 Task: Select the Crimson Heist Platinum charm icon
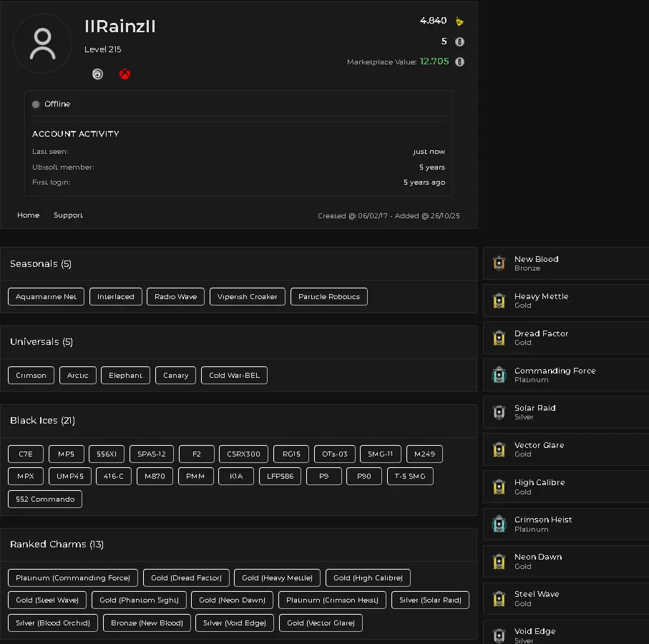click(x=499, y=524)
